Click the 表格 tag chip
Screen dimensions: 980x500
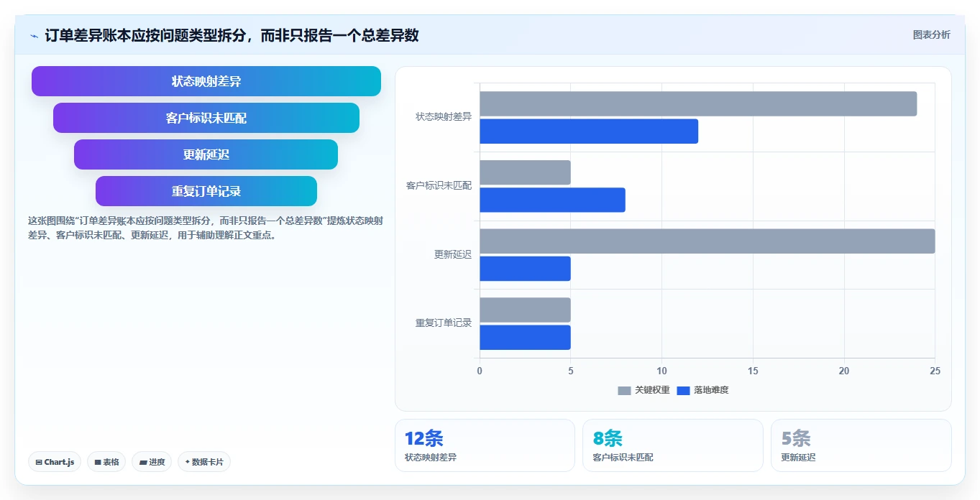(106, 462)
